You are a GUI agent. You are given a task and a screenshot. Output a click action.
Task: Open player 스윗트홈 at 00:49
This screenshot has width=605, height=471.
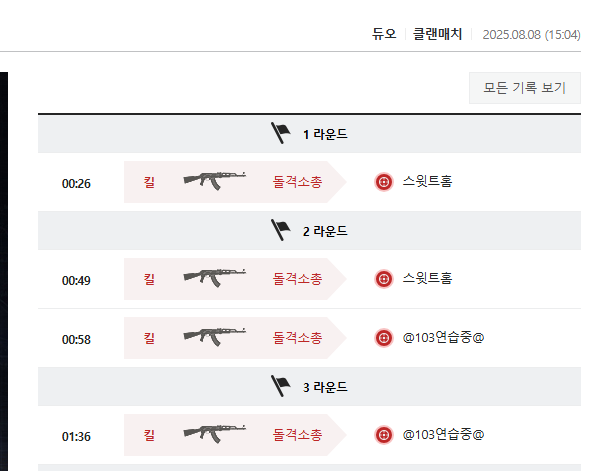pyautogui.click(x=427, y=279)
